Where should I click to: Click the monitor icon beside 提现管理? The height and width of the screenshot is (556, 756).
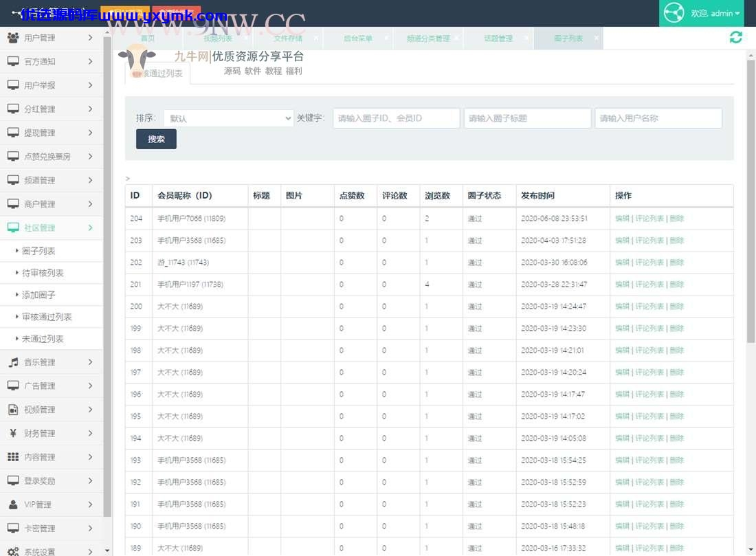[13, 132]
